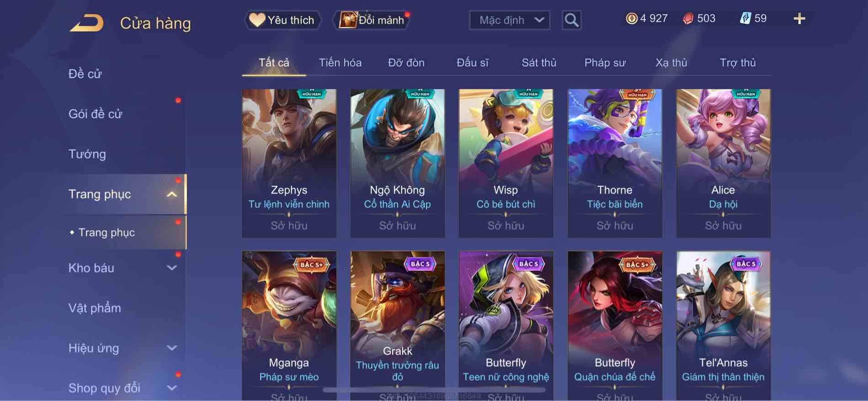Image resolution: width=868 pixels, height=401 pixels.
Task: Tap the back arrow icon
Action: click(86, 22)
